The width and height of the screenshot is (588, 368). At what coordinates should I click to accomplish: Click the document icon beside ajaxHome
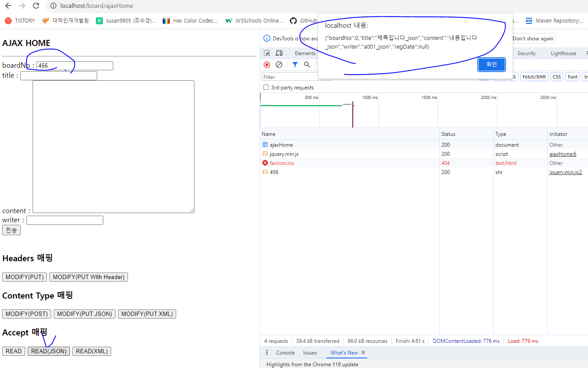265,145
